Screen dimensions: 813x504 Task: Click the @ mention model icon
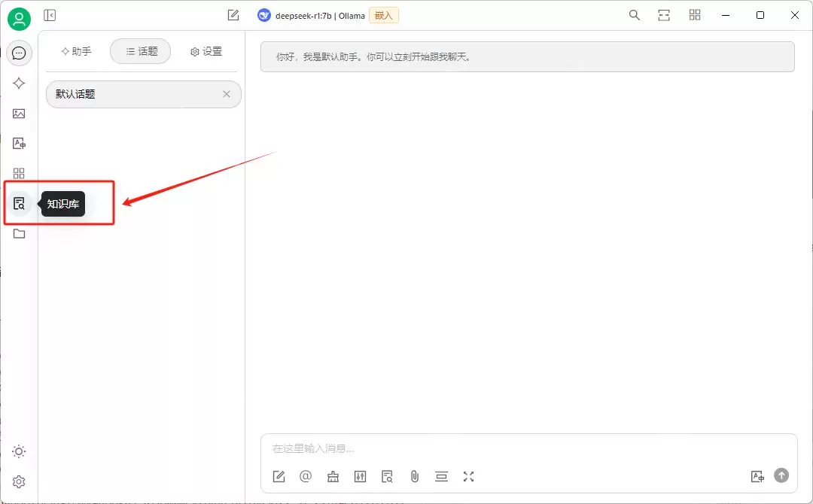coord(306,476)
